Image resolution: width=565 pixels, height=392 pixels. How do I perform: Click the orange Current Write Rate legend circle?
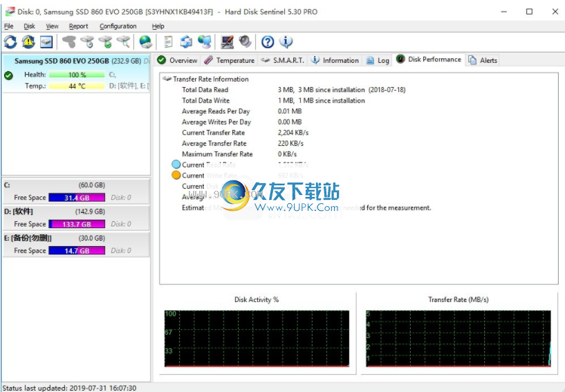pyautogui.click(x=176, y=175)
